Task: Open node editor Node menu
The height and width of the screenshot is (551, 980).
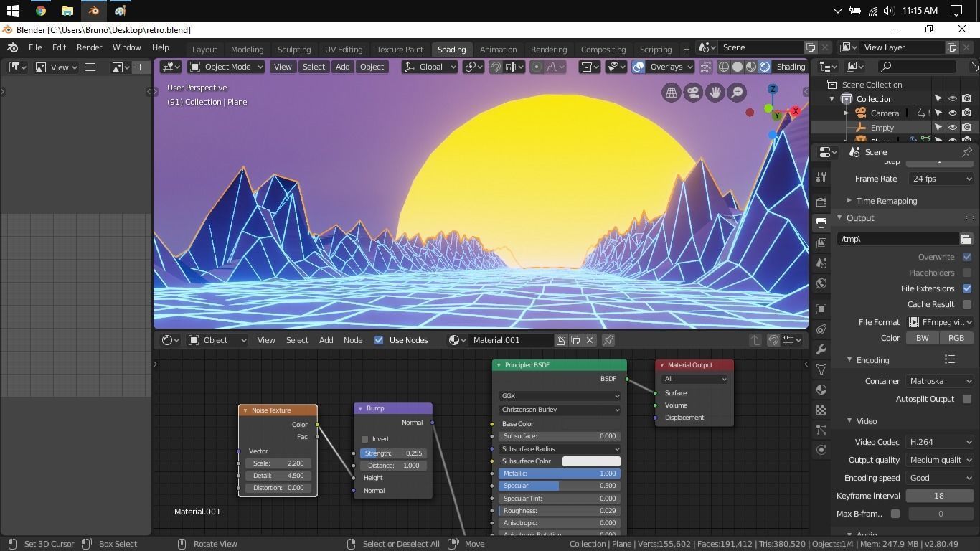Action: (x=352, y=340)
